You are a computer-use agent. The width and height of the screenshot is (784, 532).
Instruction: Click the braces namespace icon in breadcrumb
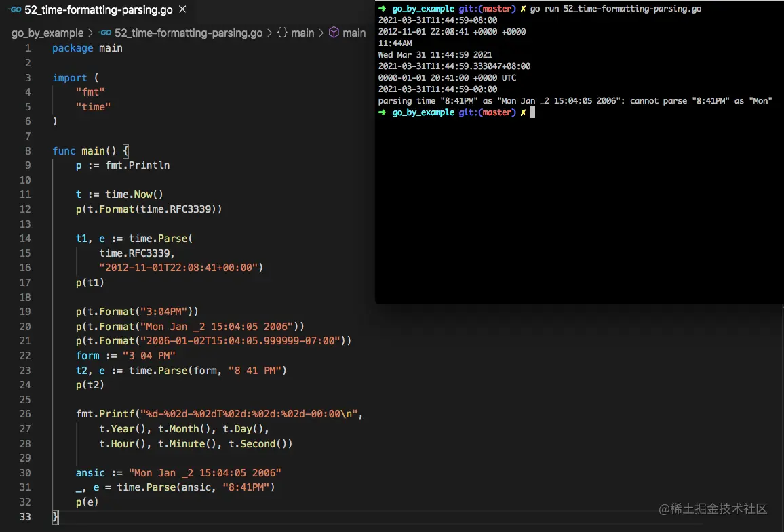282,33
